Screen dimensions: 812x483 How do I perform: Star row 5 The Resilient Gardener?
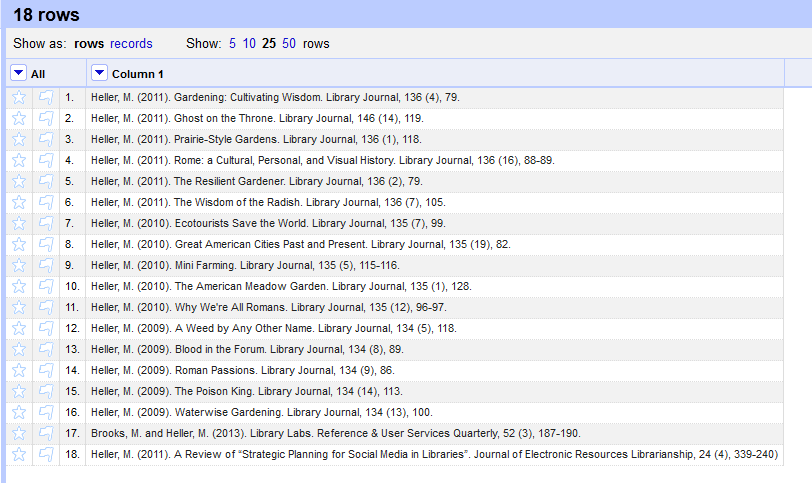(19, 181)
